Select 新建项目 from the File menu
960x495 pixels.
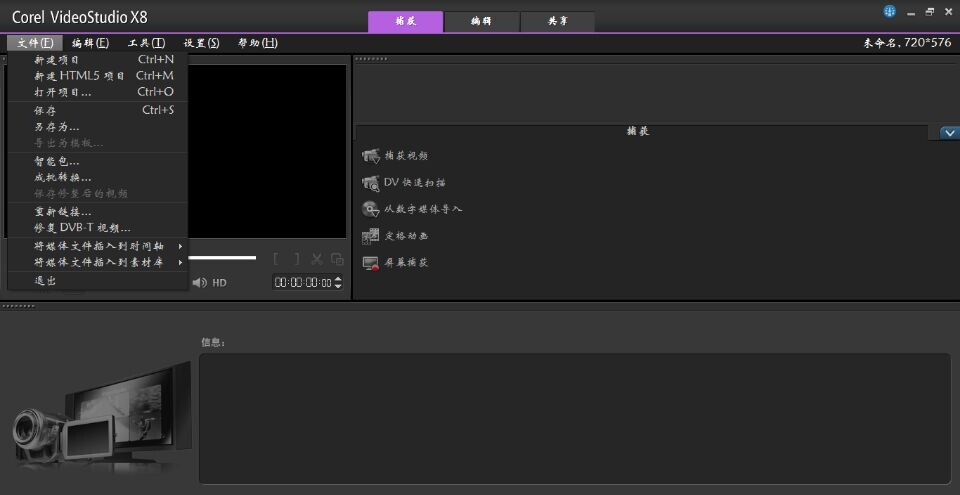click(x=57, y=60)
